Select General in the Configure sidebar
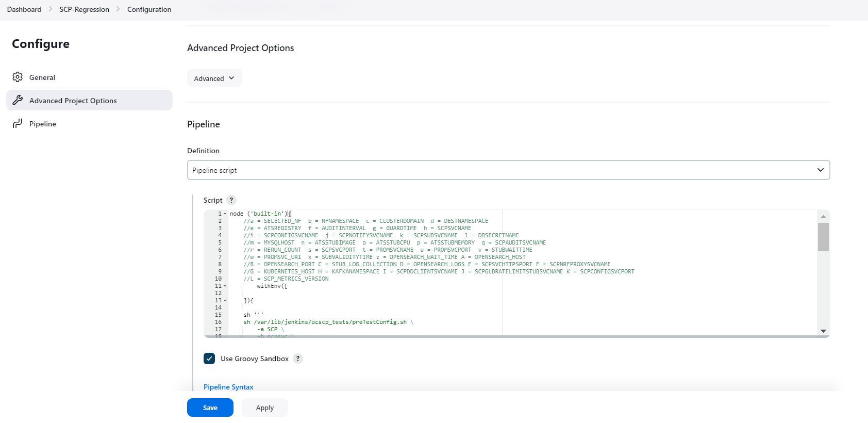Screen dimensions: 868x423 [x=89, y=77]
